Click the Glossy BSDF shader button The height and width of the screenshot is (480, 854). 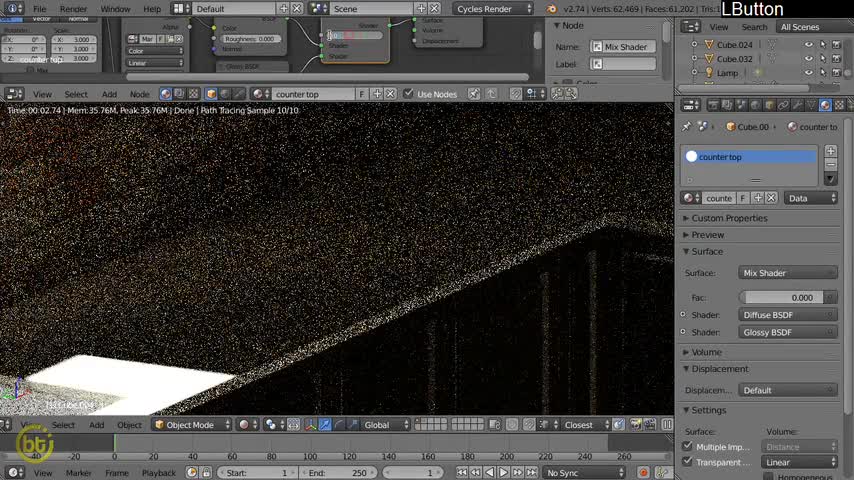pos(788,332)
